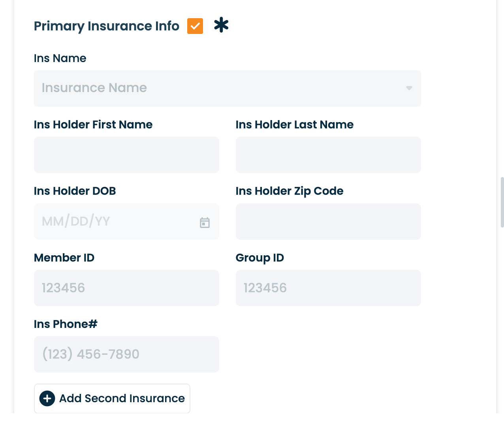Focus the Member ID input
Screen dimensions: 504x433
(x=126, y=288)
